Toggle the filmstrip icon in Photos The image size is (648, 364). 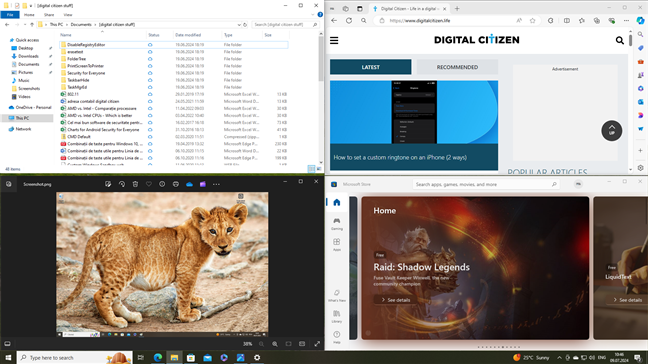coord(7,344)
